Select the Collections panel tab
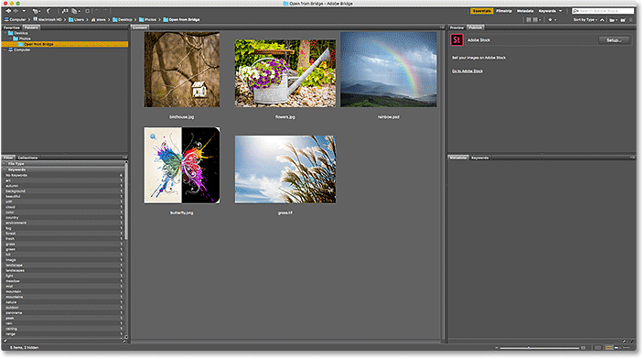 click(27, 158)
